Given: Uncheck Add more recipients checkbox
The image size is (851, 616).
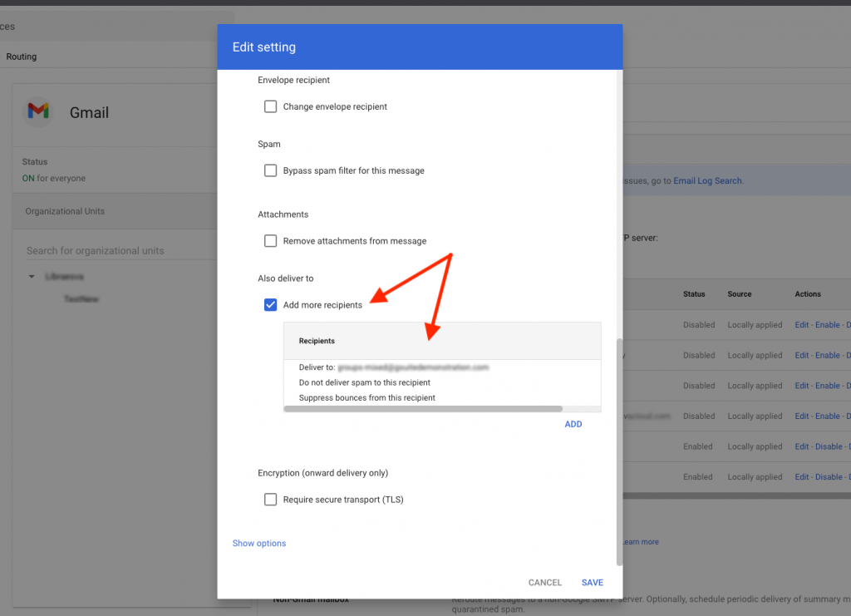Looking at the screenshot, I should [270, 305].
